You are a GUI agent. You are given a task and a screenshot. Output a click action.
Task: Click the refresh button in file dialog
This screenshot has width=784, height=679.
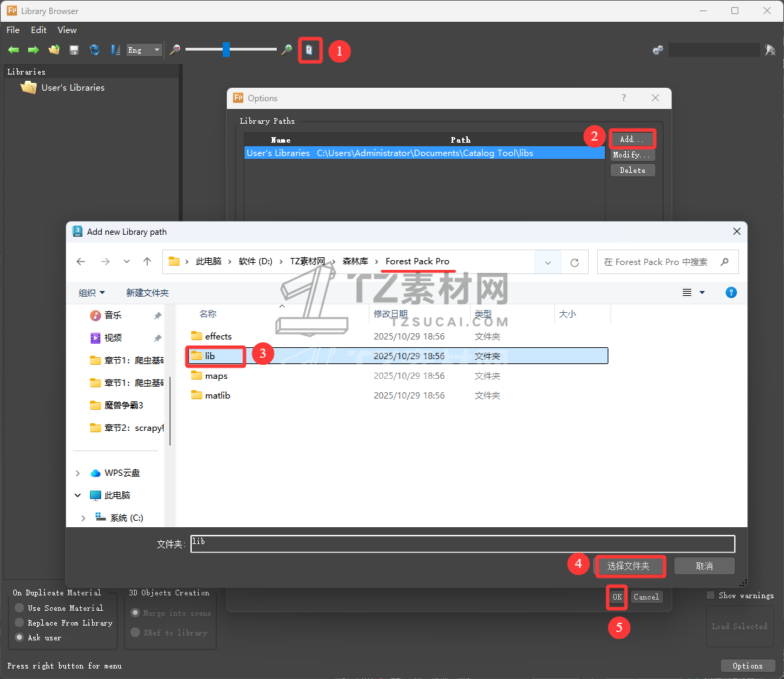(x=575, y=262)
